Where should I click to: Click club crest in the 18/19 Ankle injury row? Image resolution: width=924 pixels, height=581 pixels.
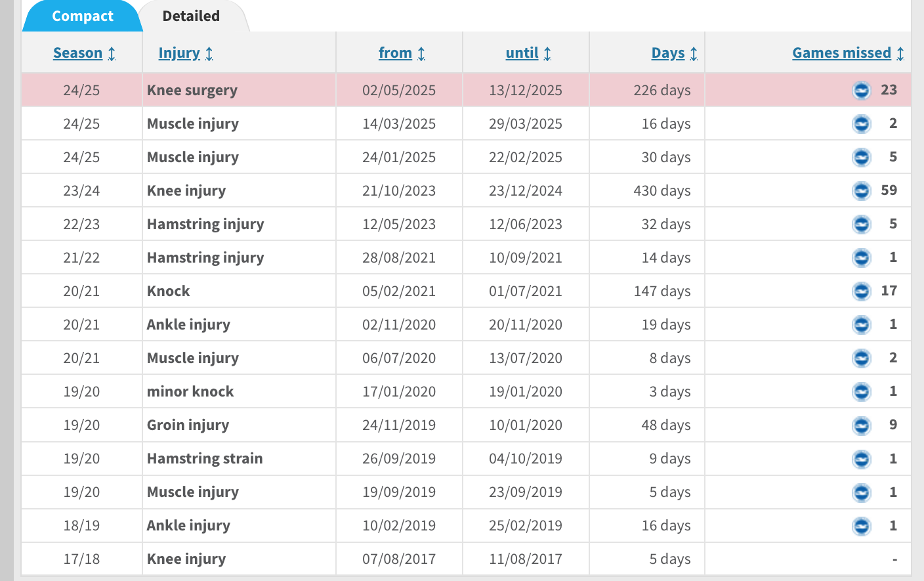(x=861, y=526)
